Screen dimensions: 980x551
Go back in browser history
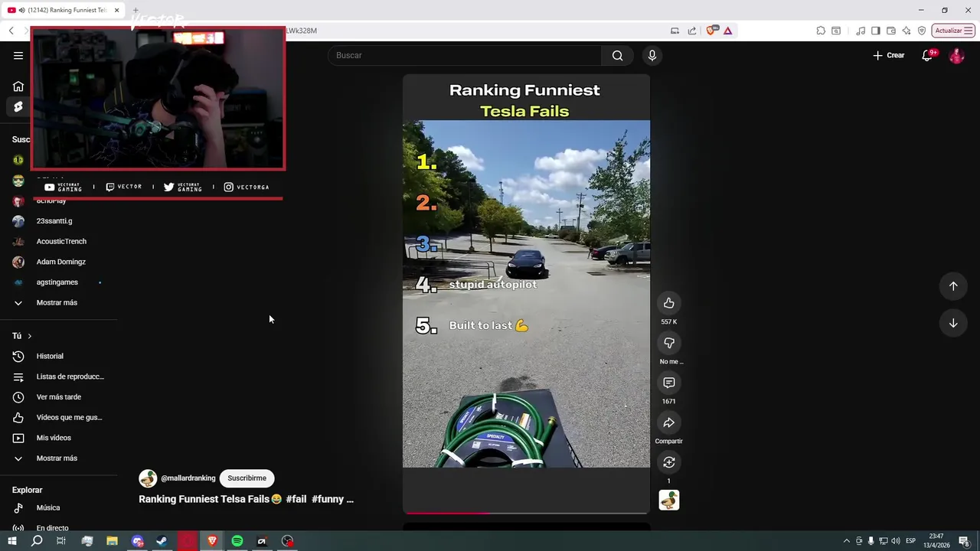point(11,31)
